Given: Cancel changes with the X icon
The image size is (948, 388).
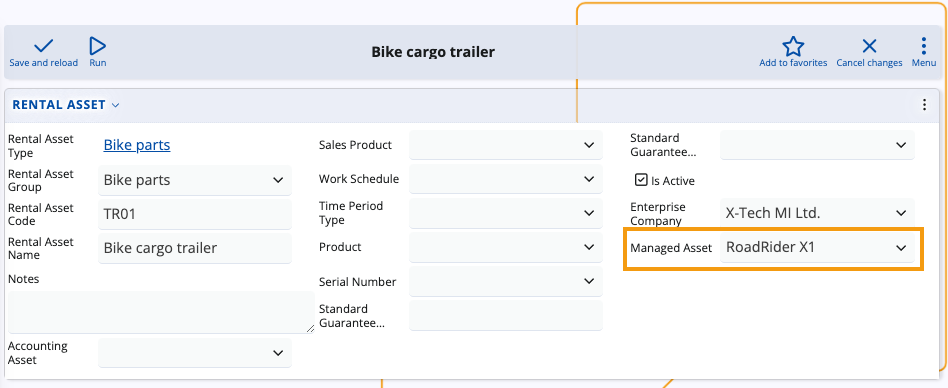Looking at the screenshot, I should [x=869, y=46].
